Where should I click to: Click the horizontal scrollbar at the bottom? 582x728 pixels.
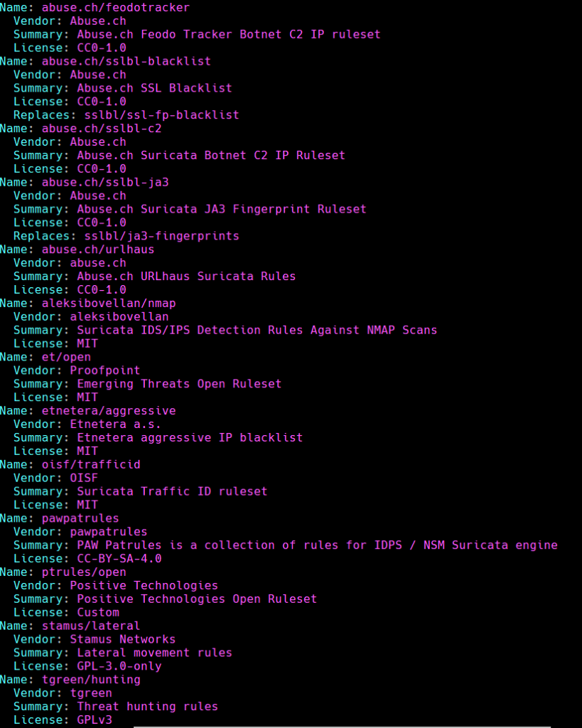341,726
